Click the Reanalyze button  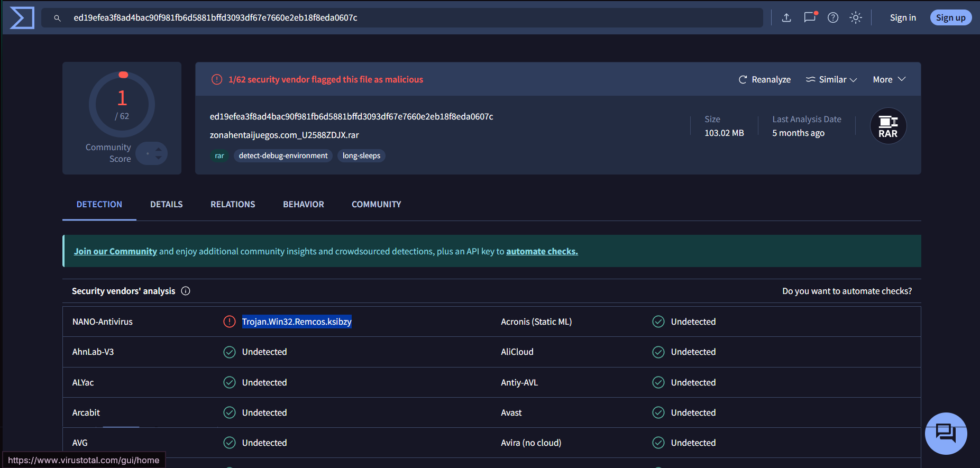tap(765, 79)
